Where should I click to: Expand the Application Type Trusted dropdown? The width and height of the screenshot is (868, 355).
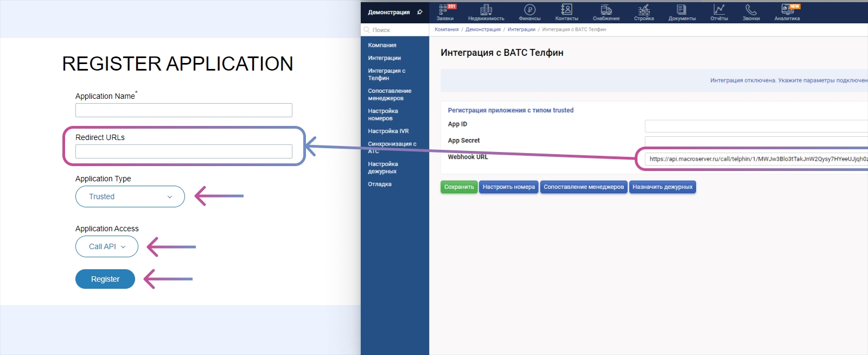(x=130, y=196)
